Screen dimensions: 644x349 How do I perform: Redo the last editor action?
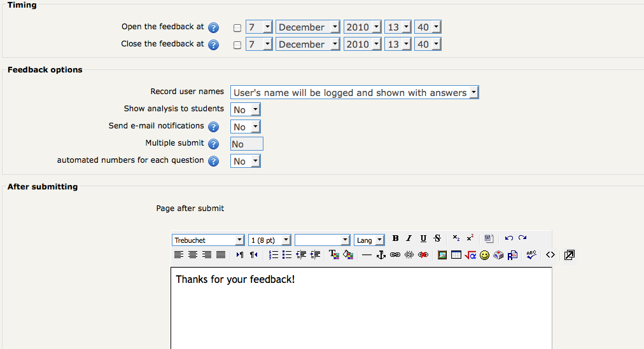click(x=522, y=238)
